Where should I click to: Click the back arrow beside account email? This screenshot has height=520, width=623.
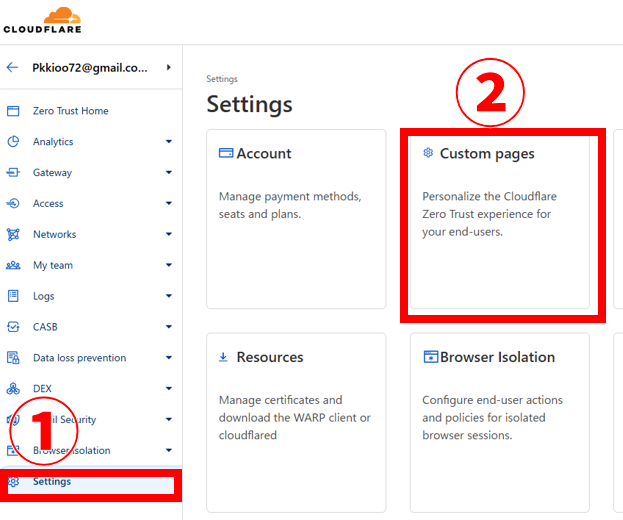point(13,67)
